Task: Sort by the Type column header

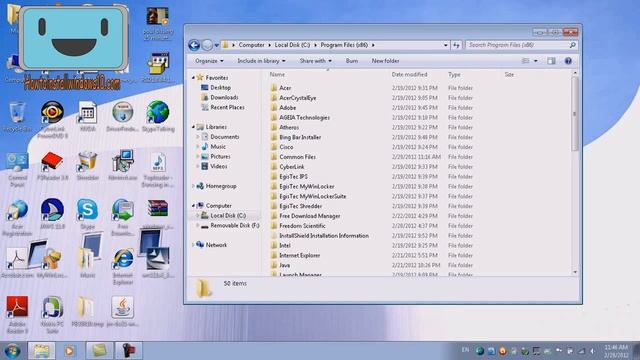Action: click(454, 75)
